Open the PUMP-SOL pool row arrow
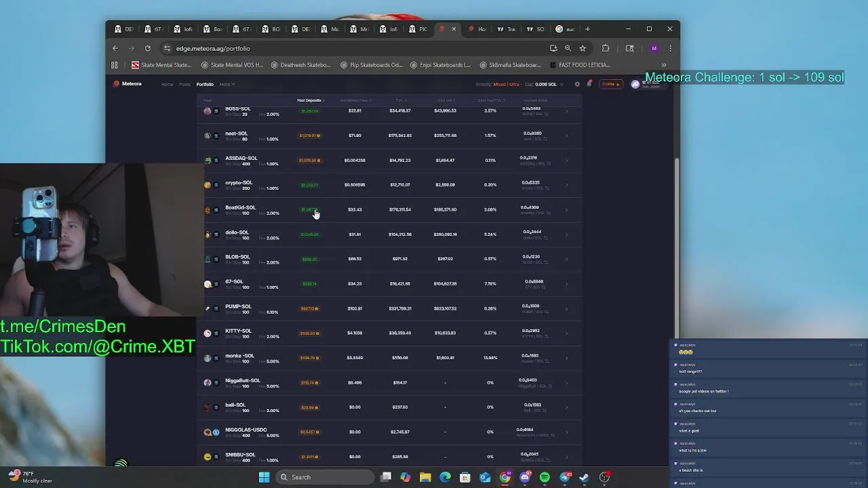Image resolution: width=868 pixels, height=488 pixels. [566, 308]
